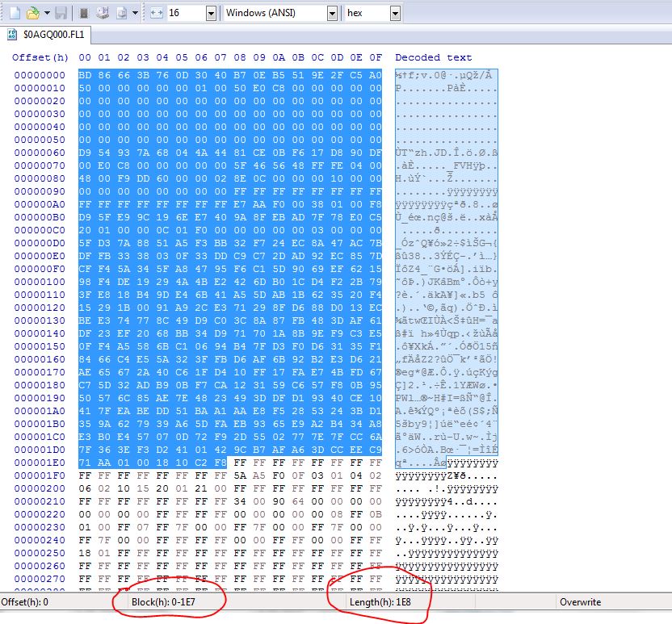The height and width of the screenshot is (624, 672).
Task: Click into the bytes per row field showing 16
Action: point(187,13)
